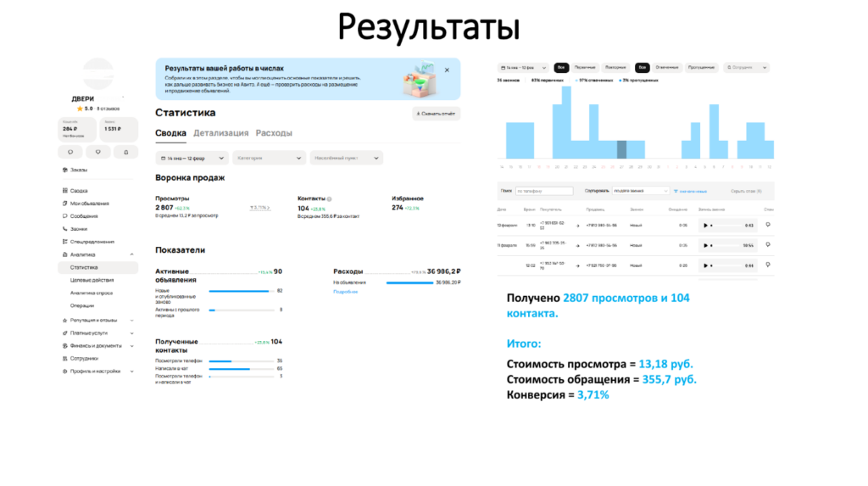
Task: Play the 15:59 call recording
Action: [705, 245]
